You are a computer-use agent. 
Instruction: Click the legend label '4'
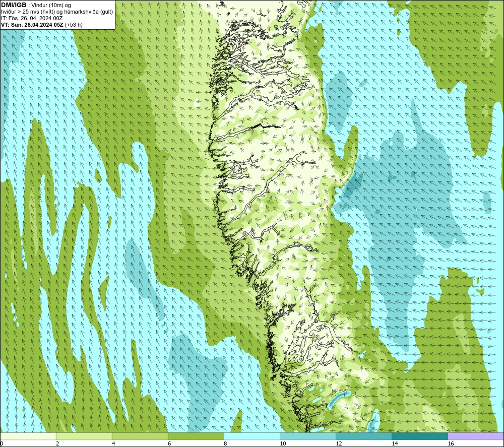113,444
